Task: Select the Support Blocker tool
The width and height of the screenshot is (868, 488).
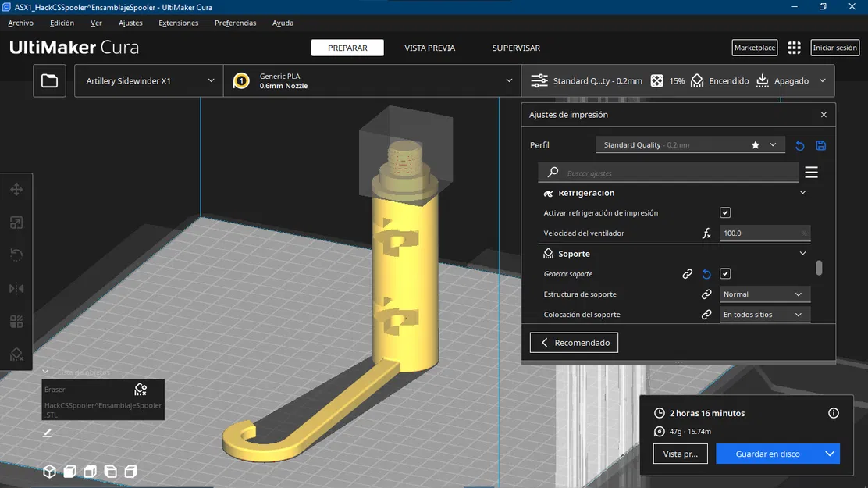Action: coord(16,354)
